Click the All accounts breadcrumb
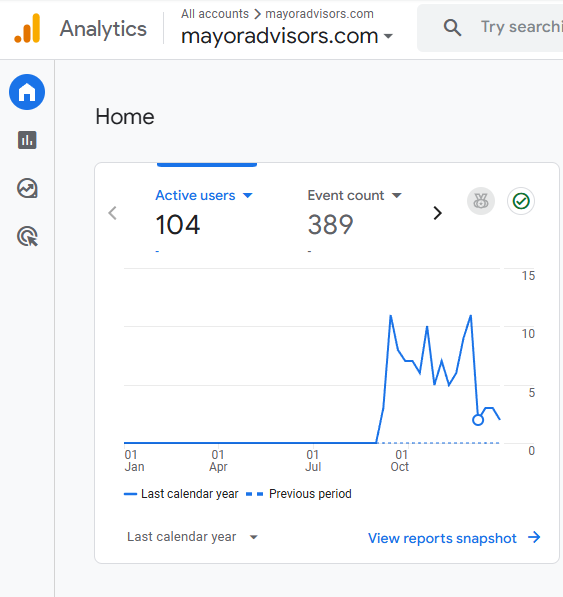Screen dimensions: 563x597 (215, 14)
